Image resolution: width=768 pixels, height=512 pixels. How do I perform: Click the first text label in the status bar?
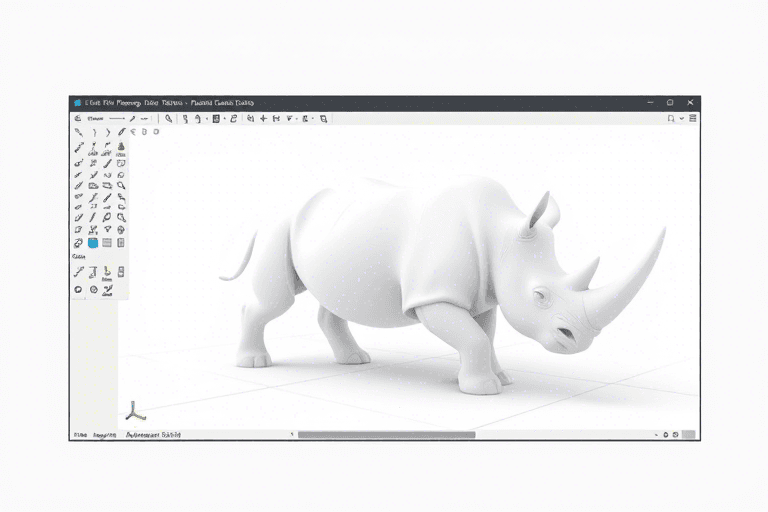tap(79, 435)
